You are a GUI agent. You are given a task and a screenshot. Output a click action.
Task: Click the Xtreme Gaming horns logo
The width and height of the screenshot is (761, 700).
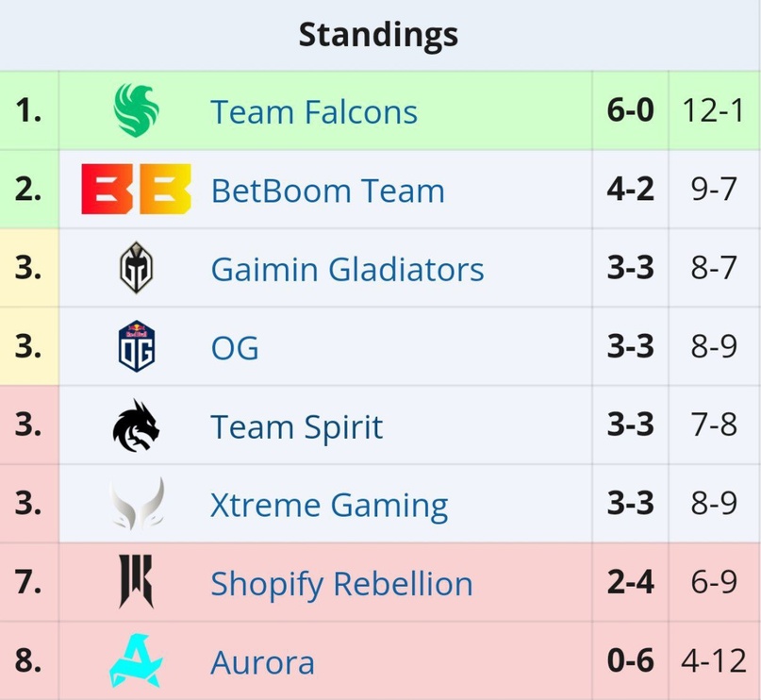pyautogui.click(x=138, y=504)
